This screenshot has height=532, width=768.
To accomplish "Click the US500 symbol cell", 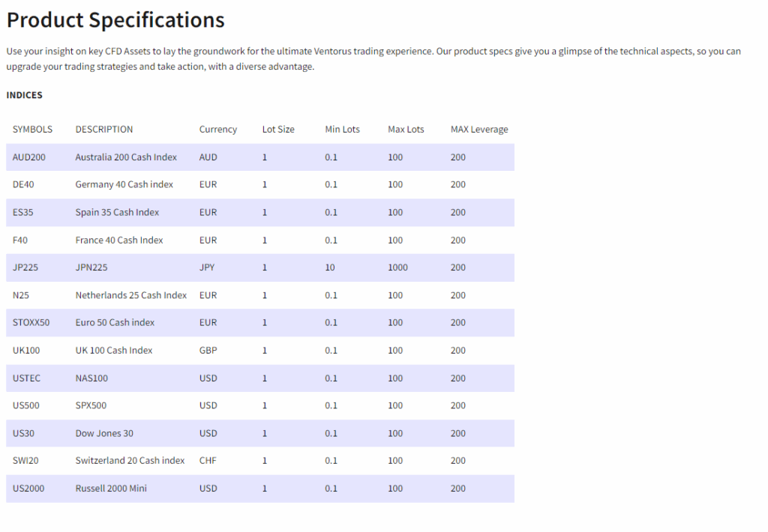I will coord(26,405).
